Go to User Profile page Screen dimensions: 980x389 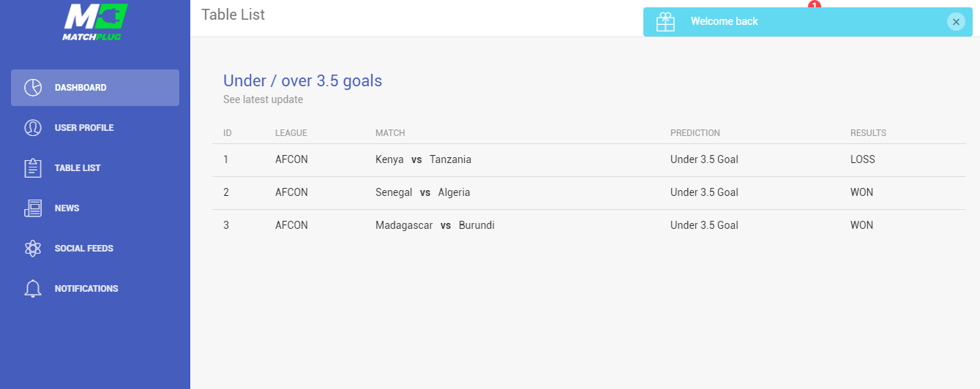(95, 128)
